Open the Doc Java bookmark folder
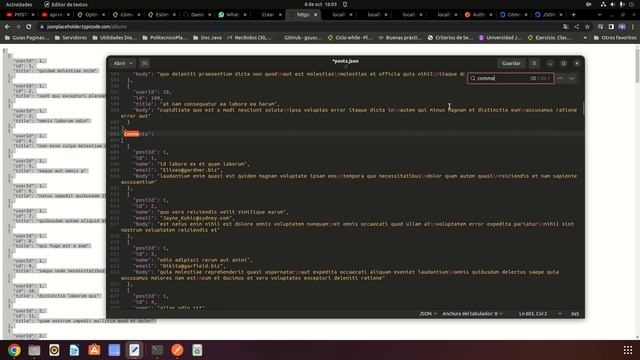Viewport: 640px width, 360px height. [x=207, y=38]
